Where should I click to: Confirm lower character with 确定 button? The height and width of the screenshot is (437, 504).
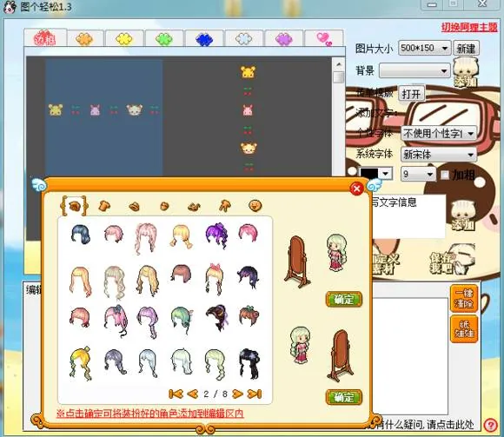pyautogui.click(x=344, y=398)
